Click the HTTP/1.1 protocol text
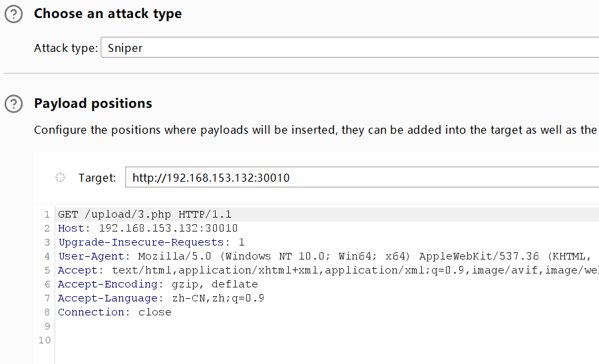Viewport: 599px width, 364px height. click(x=205, y=214)
